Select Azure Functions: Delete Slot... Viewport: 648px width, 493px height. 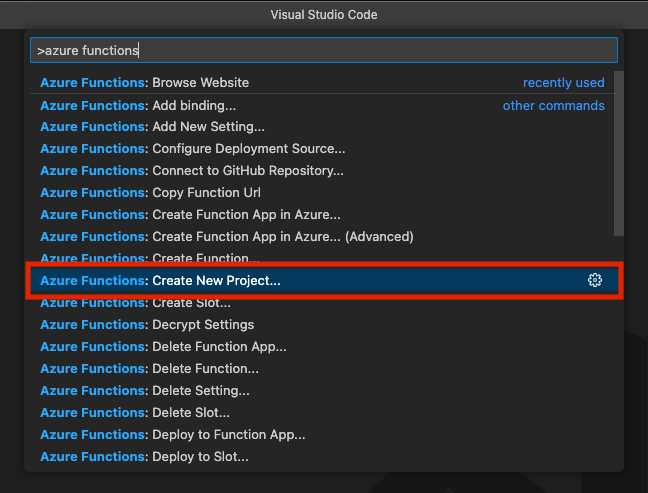tap(324, 412)
